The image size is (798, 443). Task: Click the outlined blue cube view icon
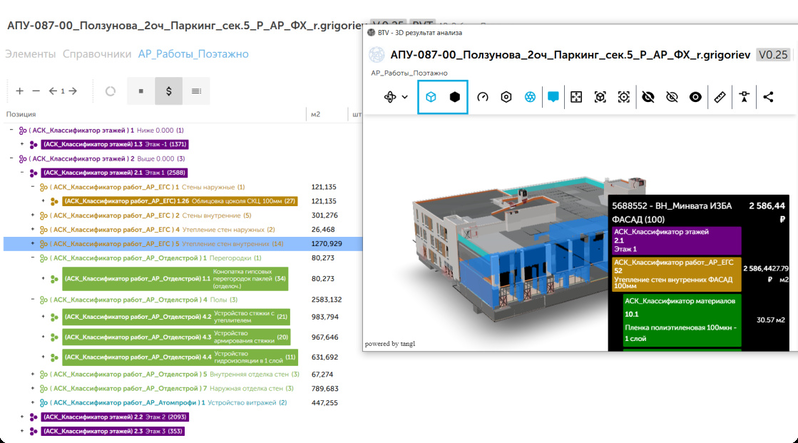(x=430, y=97)
